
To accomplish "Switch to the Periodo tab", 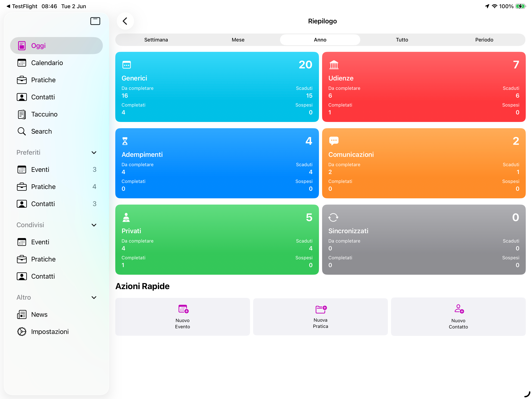I will tap(484, 40).
